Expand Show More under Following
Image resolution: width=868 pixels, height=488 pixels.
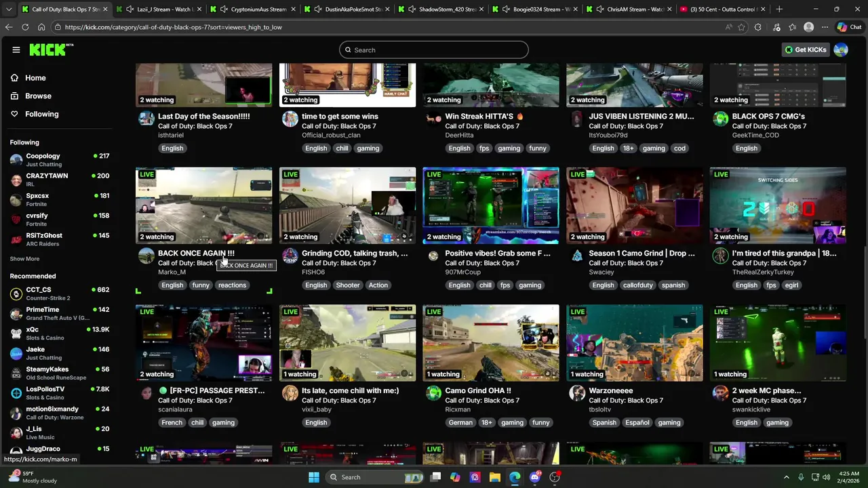point(24,259)
